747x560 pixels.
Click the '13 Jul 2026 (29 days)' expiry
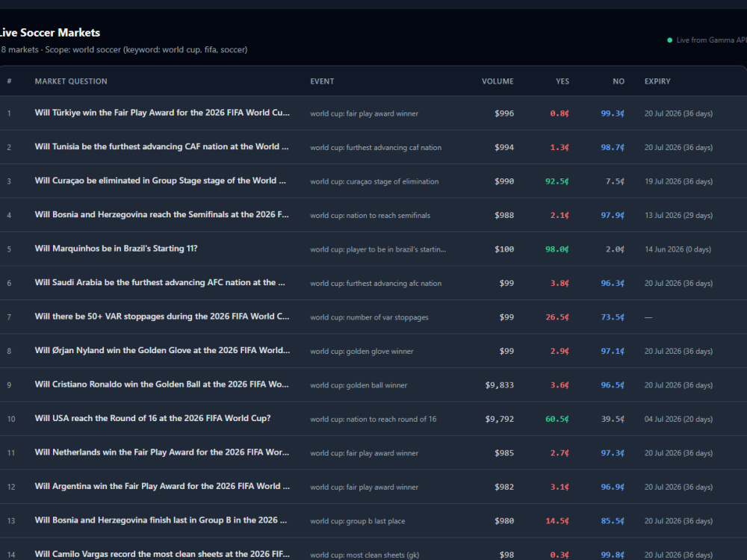tap(679, 215)
